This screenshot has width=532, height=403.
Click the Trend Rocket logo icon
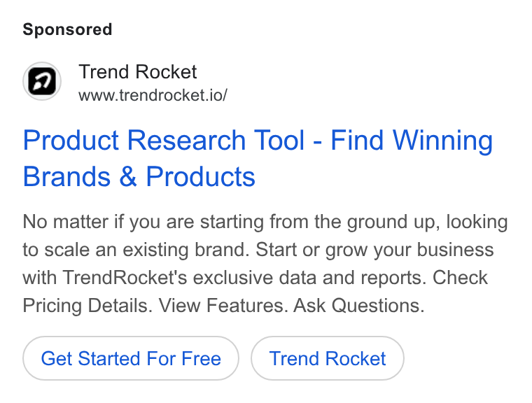42,81
